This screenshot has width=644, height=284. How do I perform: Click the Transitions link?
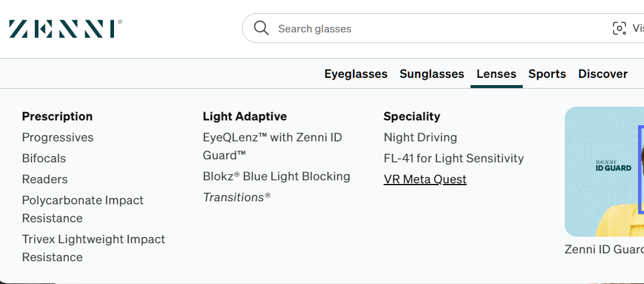coord(236,197)
